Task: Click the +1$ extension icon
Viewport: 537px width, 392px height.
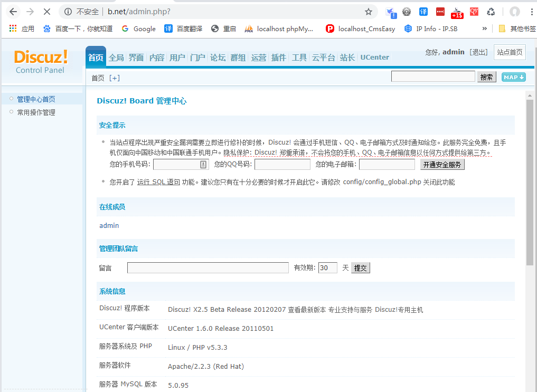Action: click(x=457, y=13)
